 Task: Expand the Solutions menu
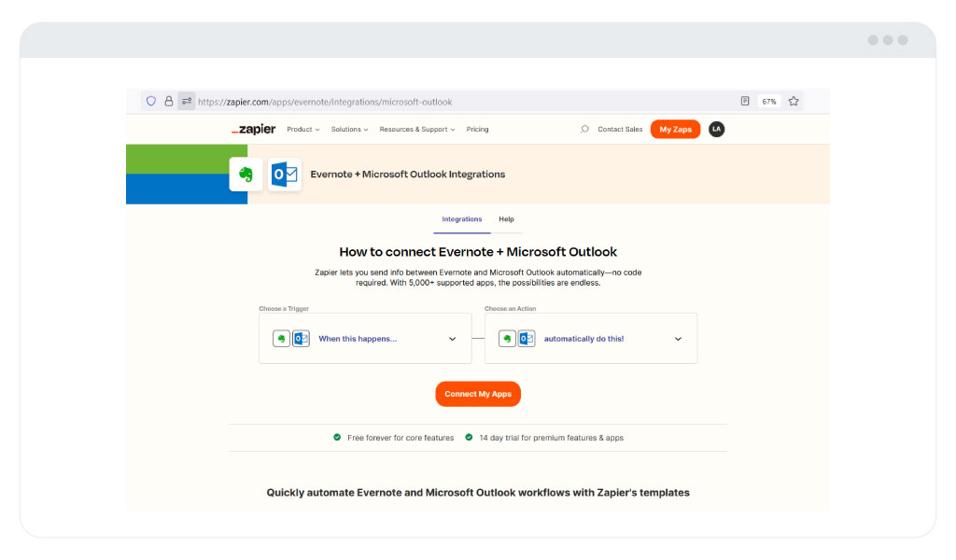point(349,129)
